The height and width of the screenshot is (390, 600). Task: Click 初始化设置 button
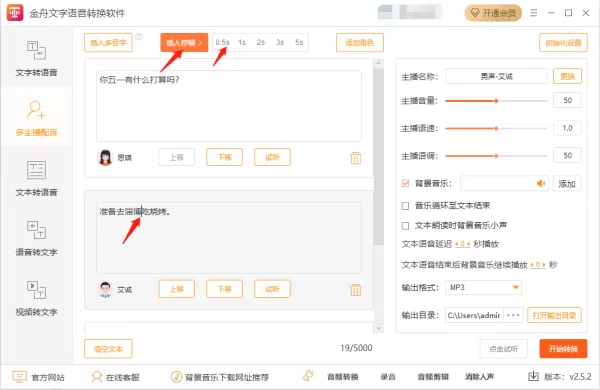pos(563,42)
